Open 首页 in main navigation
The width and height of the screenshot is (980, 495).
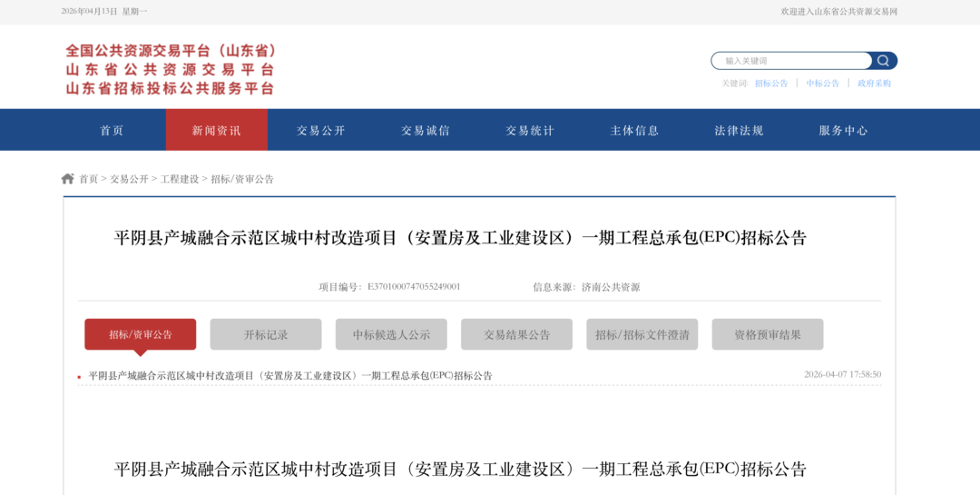click(113, 130)
